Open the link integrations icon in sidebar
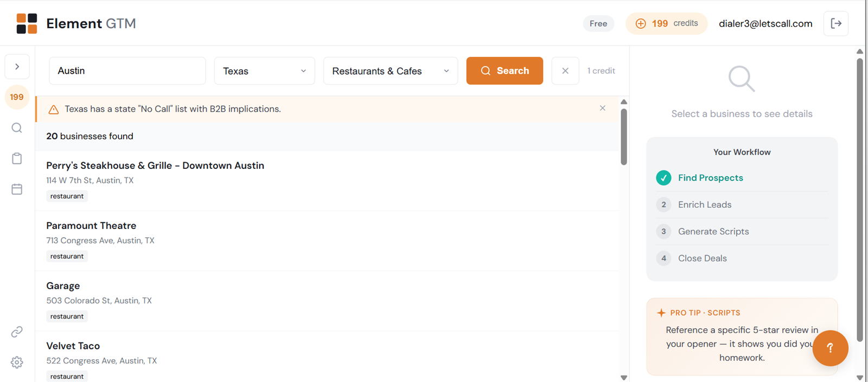The image size is (868, 382). tap(17, 332)
